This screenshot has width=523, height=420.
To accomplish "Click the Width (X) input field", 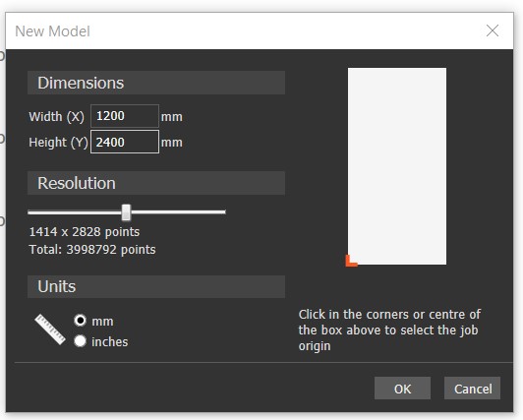I will coord(125,116).
